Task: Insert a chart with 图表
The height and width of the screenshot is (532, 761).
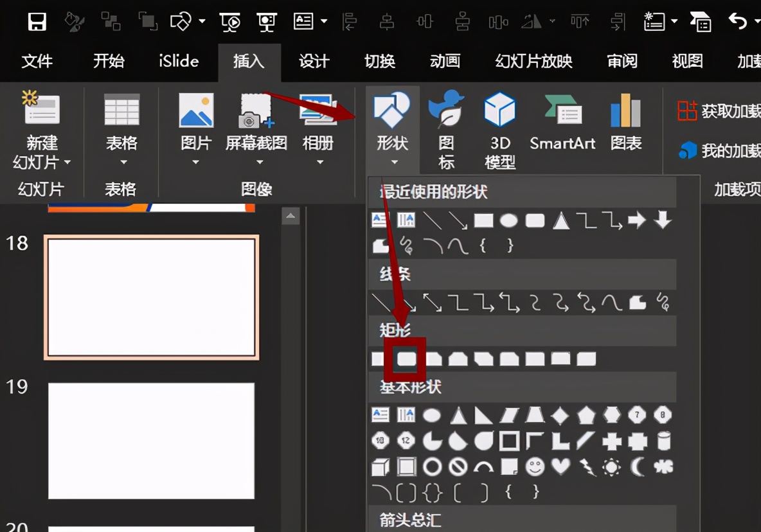Action: (x=626, y=122)
